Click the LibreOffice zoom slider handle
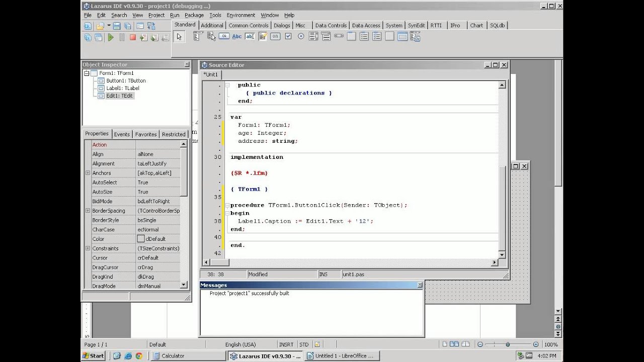The image size is (644, 362). 508,344
